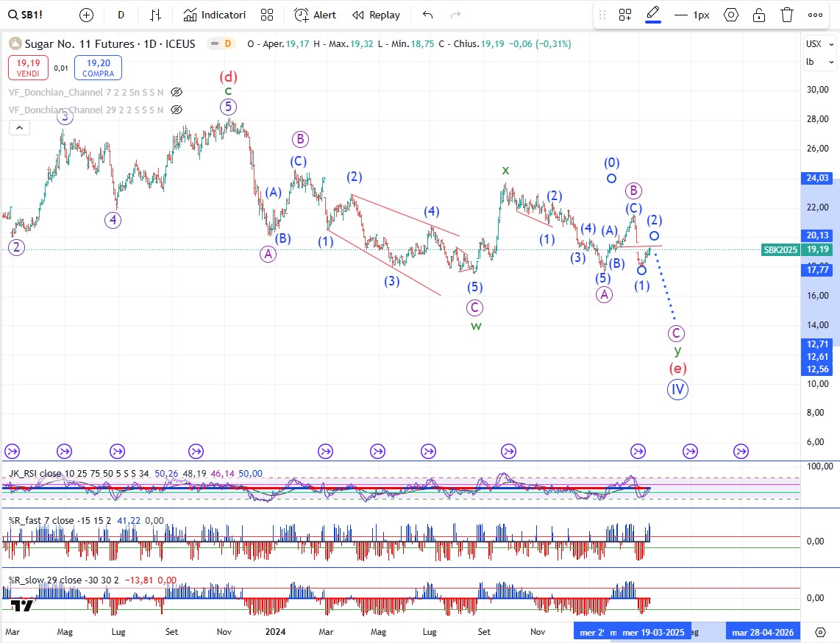The height and width of the screenshot is (643, 840).
Task: Start bar Replay mode
Action: tap(376, 15)
